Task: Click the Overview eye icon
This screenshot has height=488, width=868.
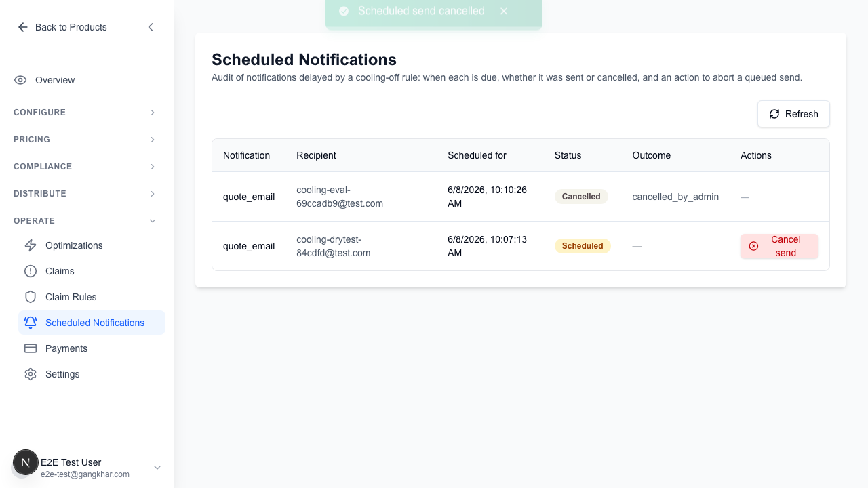Action: click(x=20, y=80)
